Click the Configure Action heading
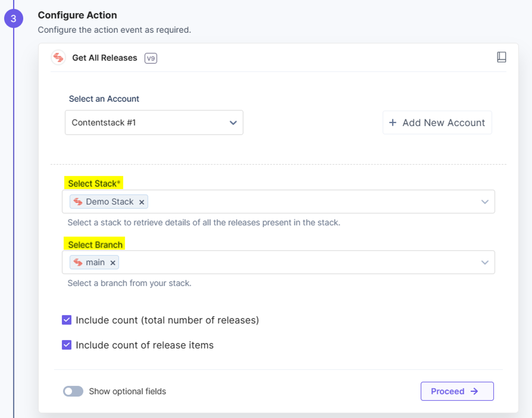Screen dimensions: 532x418 (x=77, y=15)
